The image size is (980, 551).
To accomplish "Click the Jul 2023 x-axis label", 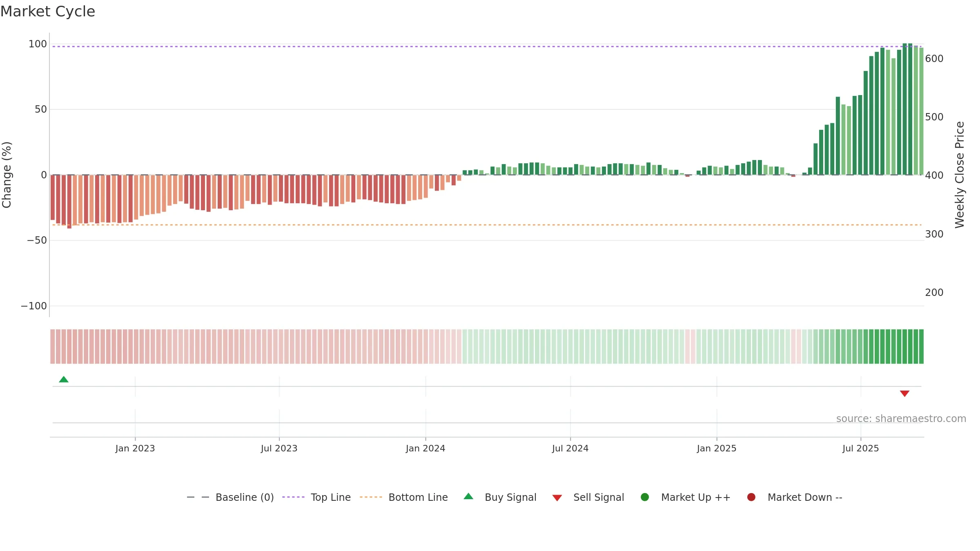I will 279,449.
